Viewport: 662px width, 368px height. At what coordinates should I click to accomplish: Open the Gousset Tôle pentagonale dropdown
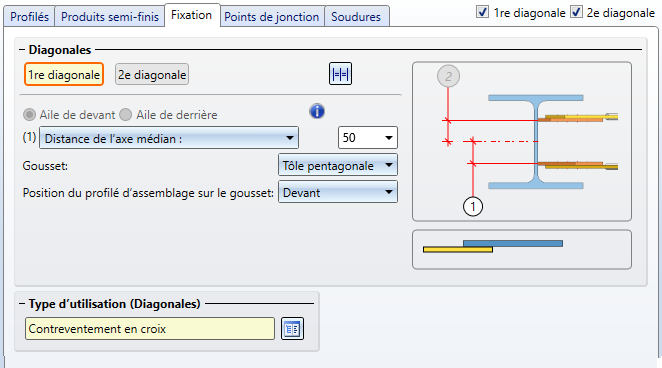[338, 165]
